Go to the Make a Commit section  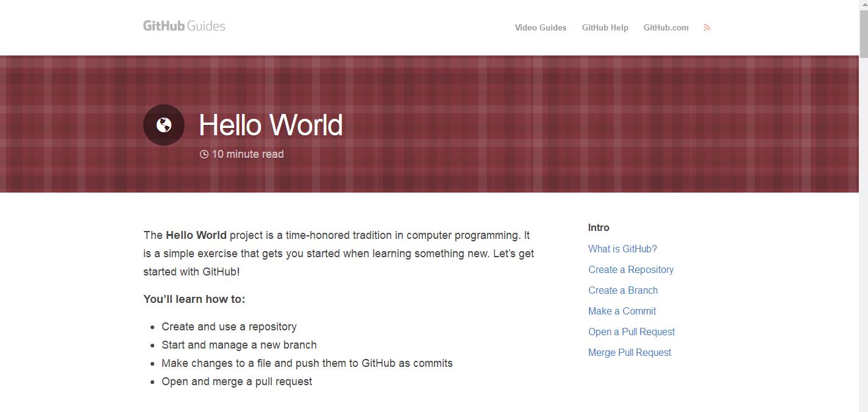(622, 311)
